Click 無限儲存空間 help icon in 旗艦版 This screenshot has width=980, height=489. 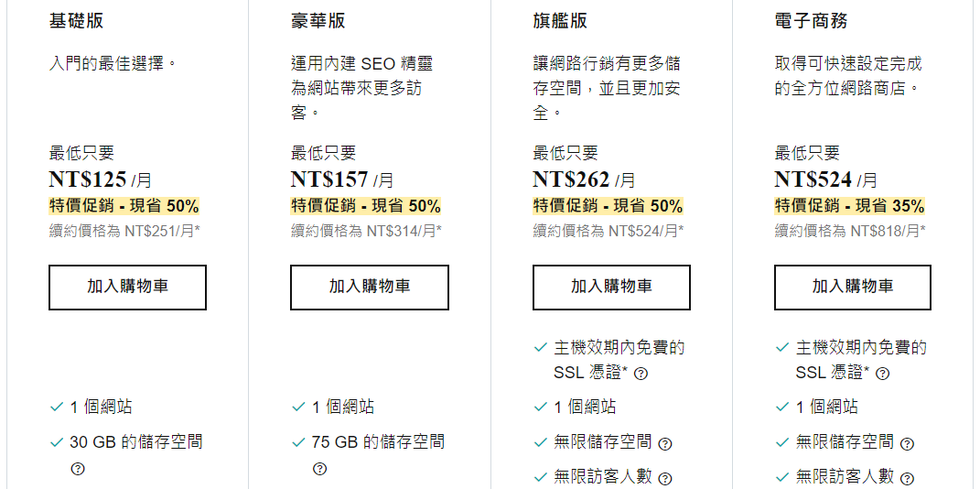665,444
